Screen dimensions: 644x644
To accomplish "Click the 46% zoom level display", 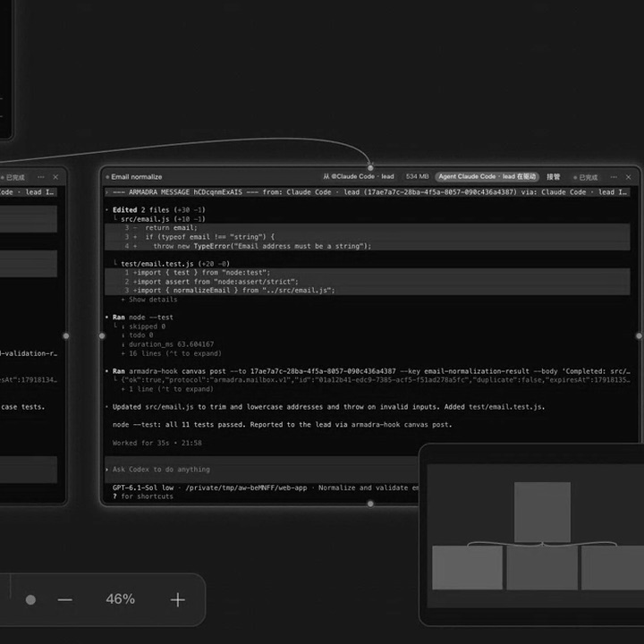I will [x=120, y=598].
